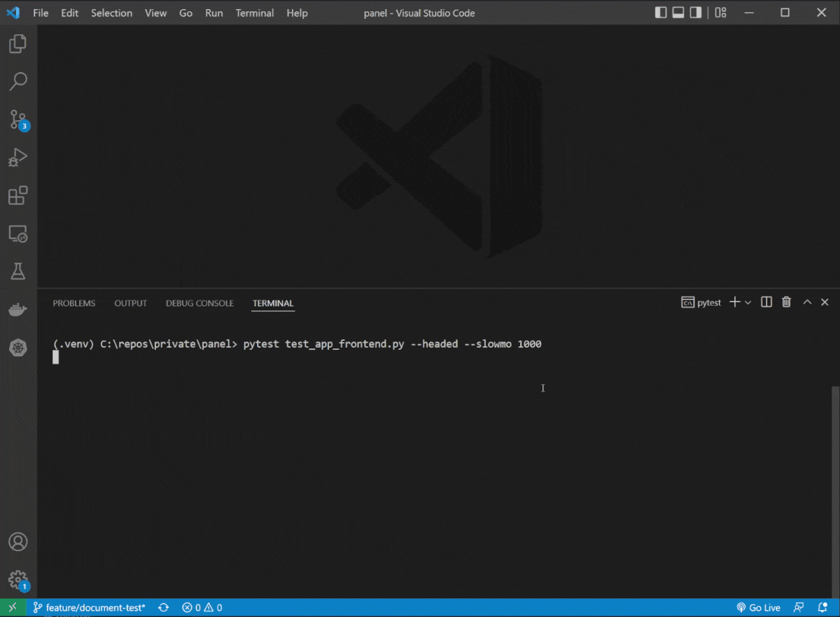Open the Manage gear settings icon
The width and height of the screenshot is (840, 617).
[x=18, y=579]
